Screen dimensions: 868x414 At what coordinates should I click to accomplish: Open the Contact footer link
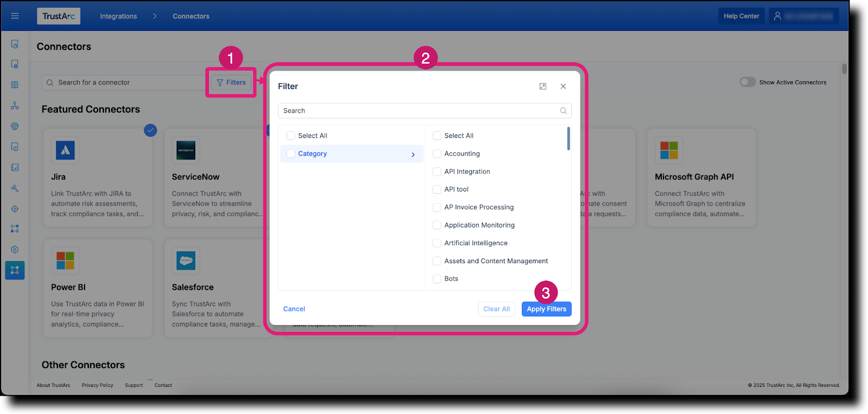click(x=163, y=385)
